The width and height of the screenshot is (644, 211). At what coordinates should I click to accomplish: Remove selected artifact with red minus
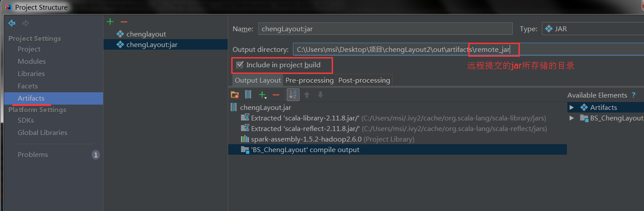pyautogui.click(x=124, y=22)
